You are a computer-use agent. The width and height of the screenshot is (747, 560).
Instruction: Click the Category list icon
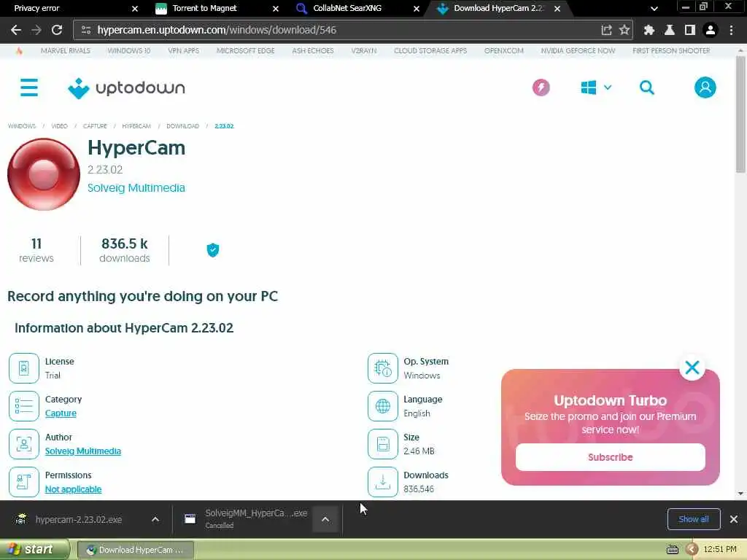(x=24, y=406)
